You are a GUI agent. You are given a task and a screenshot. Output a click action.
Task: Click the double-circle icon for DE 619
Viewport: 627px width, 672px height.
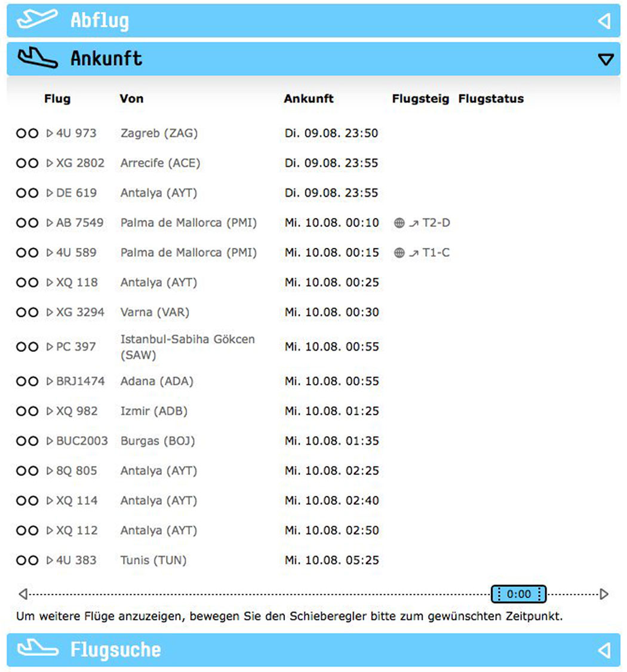coord(27,193)
